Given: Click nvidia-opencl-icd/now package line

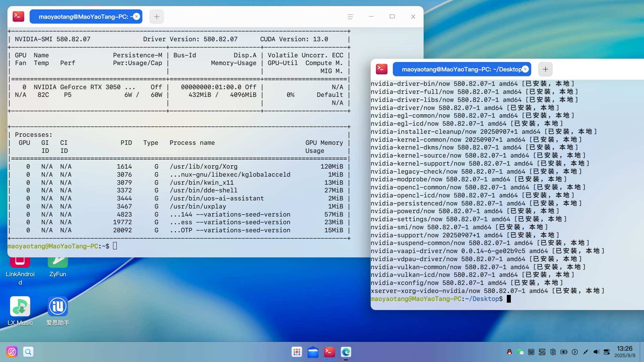Looking at the screenshot, I should (472, 195).
